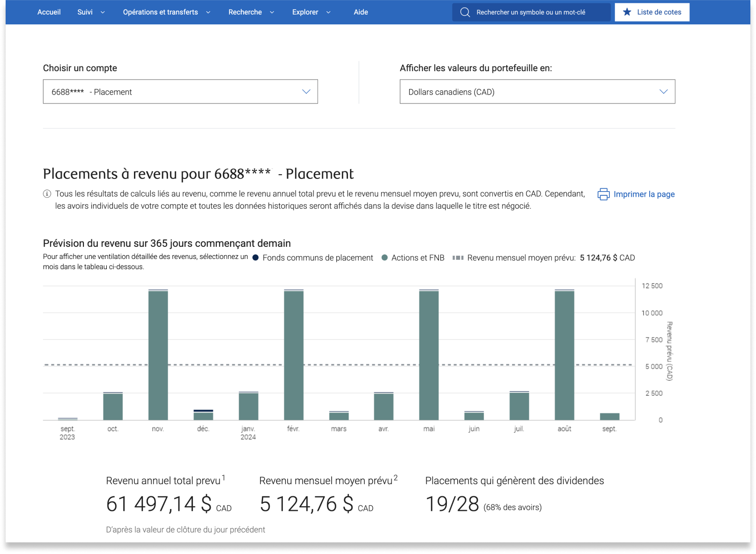Click the Revenu annuel total prevu label
Viewport: 756px width, 554px height.
click(163, 480)
